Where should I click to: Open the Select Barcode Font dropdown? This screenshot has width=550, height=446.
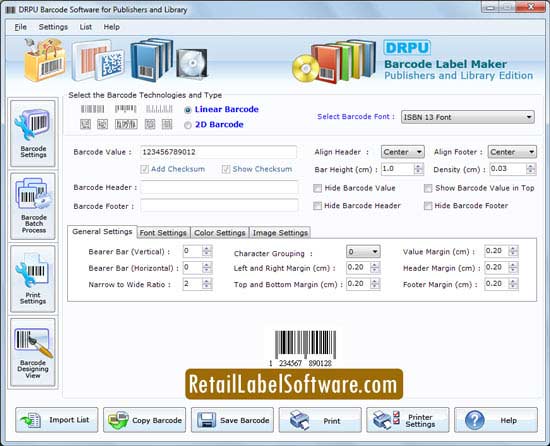468,117
